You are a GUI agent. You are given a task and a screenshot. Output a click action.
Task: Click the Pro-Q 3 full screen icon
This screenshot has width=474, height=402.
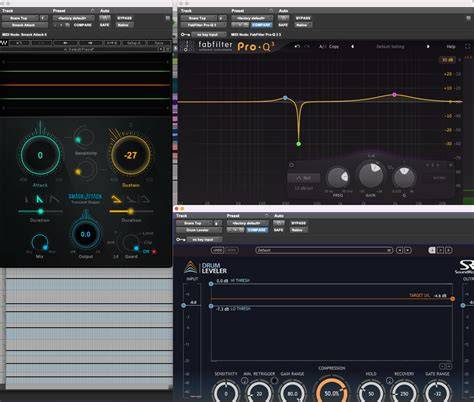click(468, 46)
